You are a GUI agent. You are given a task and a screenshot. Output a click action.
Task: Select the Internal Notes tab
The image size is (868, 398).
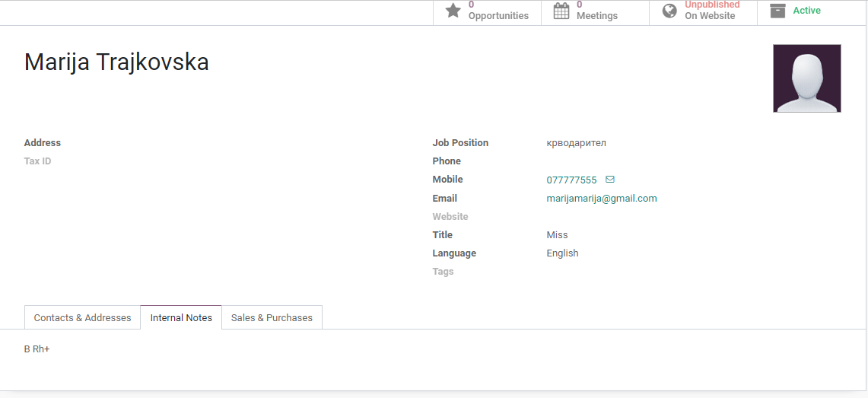coord(181,318)
